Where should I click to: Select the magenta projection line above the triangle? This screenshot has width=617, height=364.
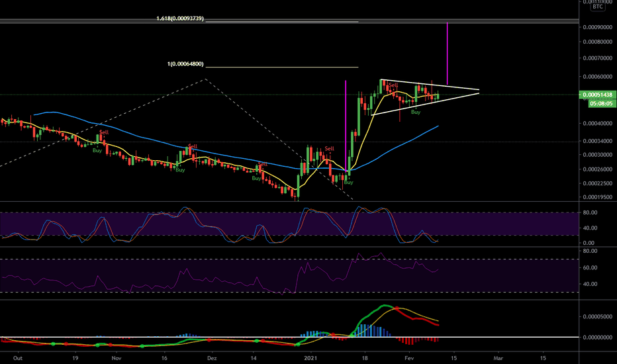(x=447, y=54)
